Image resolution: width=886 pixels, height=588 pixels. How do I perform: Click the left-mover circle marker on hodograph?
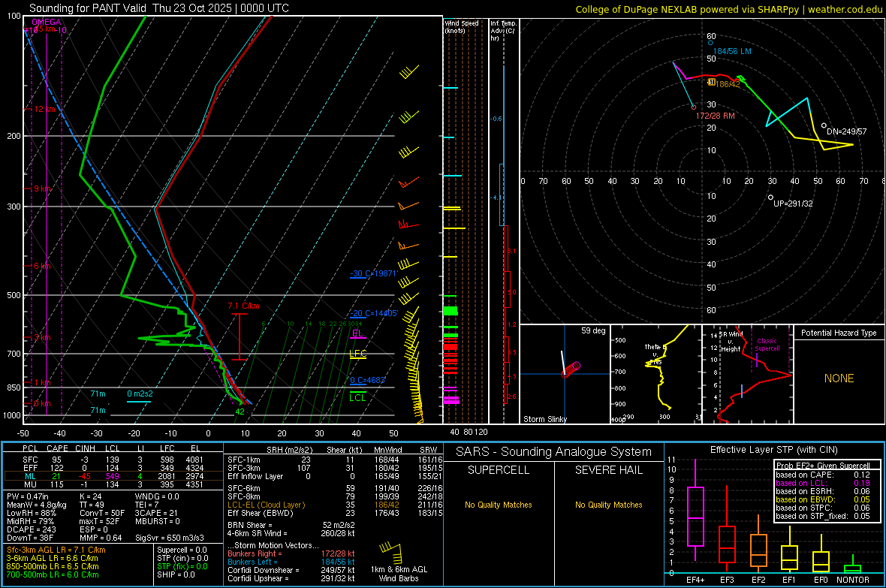710,43
